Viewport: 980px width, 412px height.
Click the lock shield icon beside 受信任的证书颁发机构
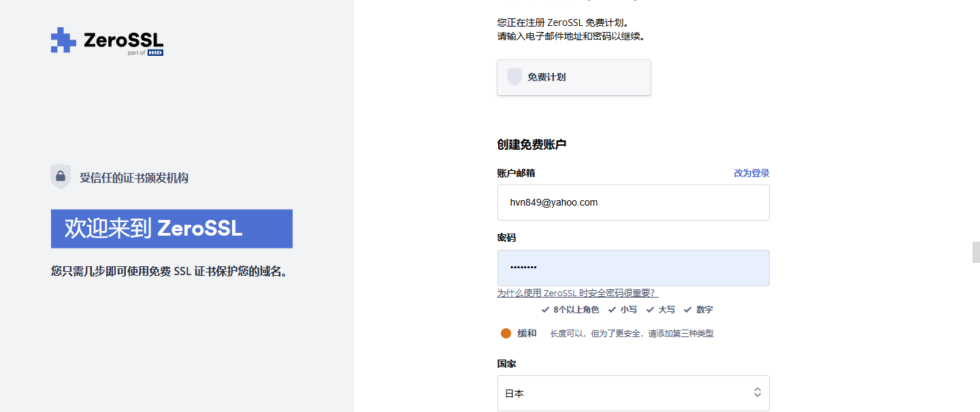tap(61, 177)
